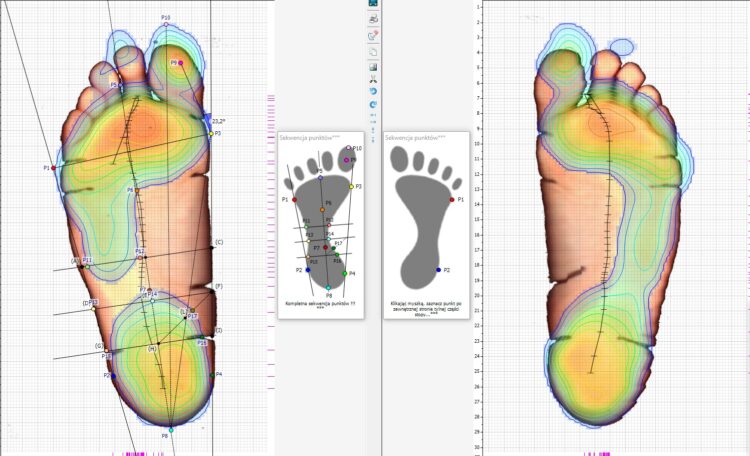The height and width of the screenshot is (456, 750).
Task: Select point P17 on left foot scan
Action: point(193,311)
